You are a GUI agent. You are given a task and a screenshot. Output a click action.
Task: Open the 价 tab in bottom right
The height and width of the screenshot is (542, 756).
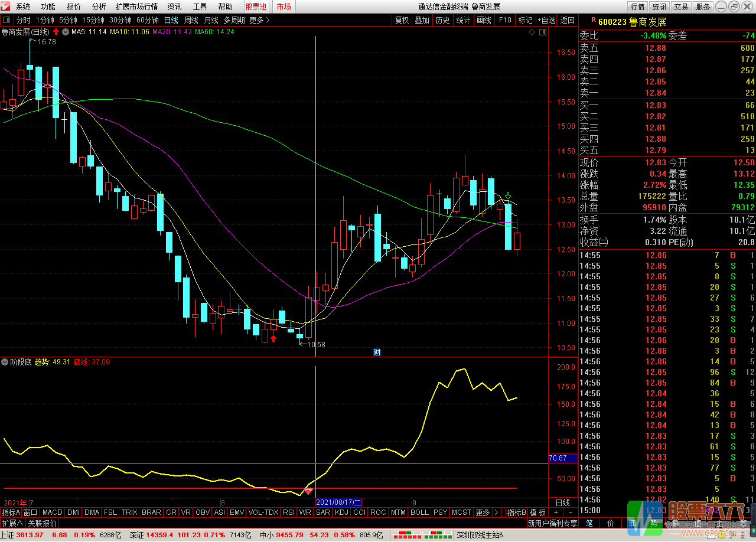[611, 523]
